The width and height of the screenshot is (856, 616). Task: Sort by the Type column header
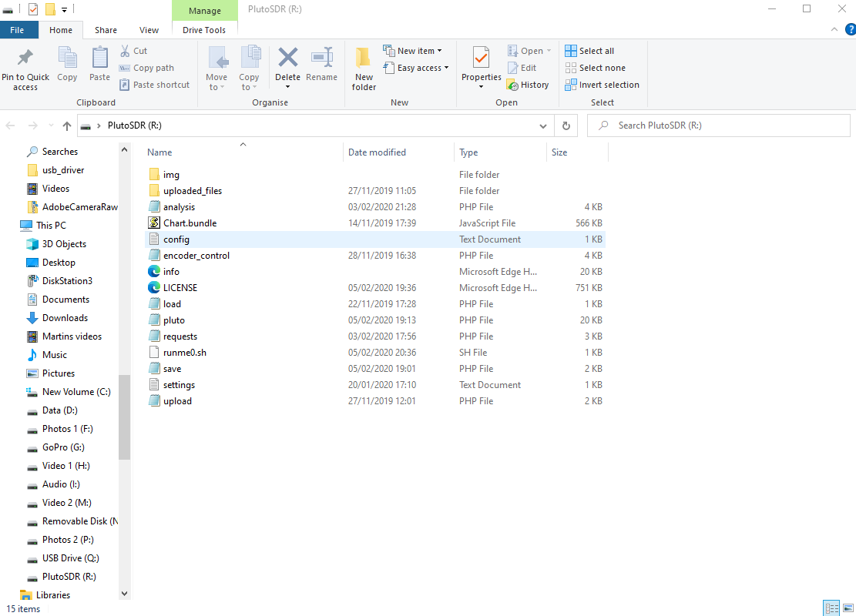point(500,152)
